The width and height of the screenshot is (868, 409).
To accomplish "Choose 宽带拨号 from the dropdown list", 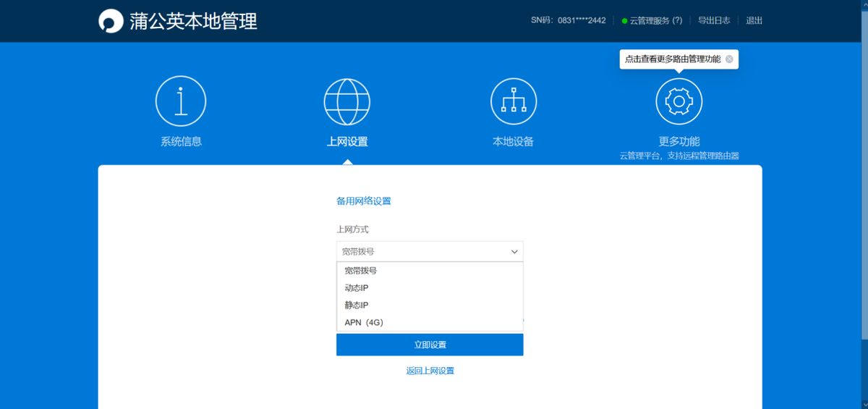I will pos(361,271).
